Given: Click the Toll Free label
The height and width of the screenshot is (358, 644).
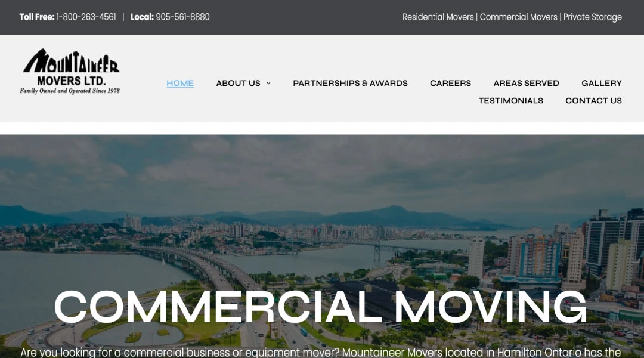Looking at the screenshot, I should (36, 17).
